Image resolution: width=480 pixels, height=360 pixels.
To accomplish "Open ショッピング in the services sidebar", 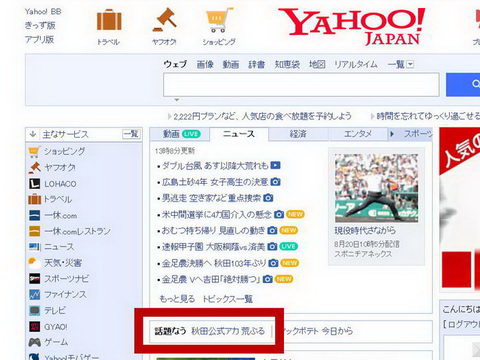I will pos(64,151).
